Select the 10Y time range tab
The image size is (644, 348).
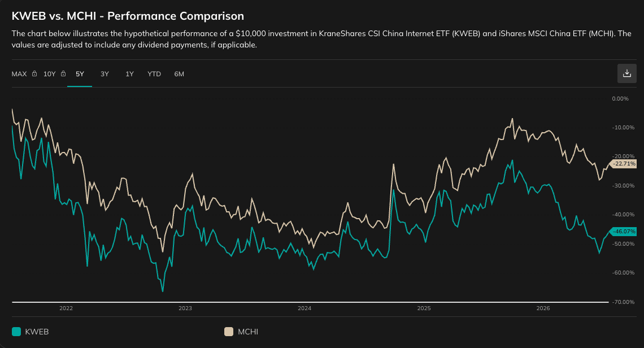click(x=49, y=74)
